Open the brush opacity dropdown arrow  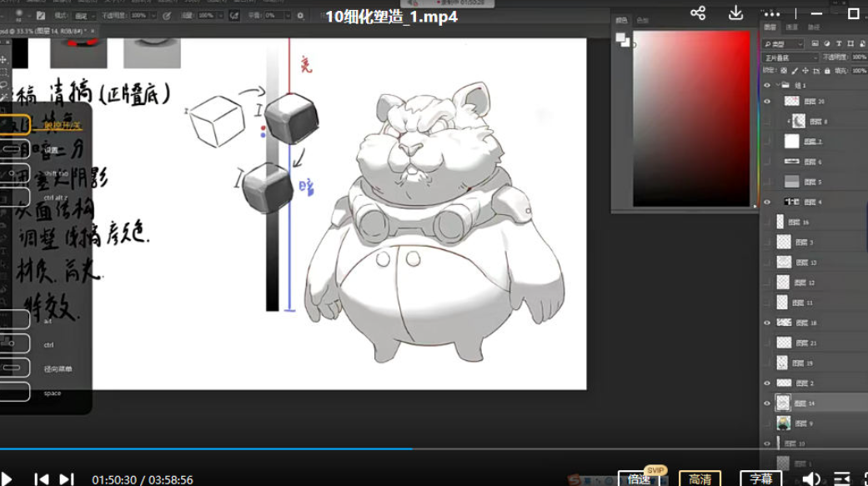[x=153, y=16]
